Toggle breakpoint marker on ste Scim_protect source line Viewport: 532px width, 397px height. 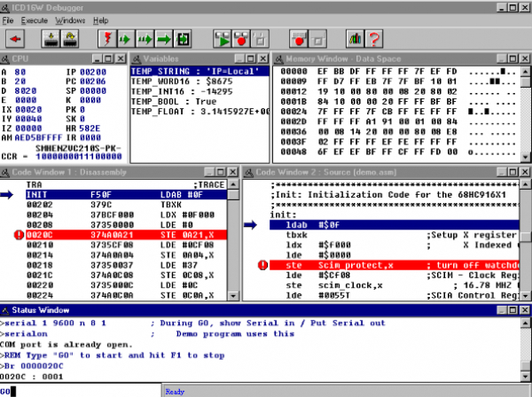tap(262, 264)
